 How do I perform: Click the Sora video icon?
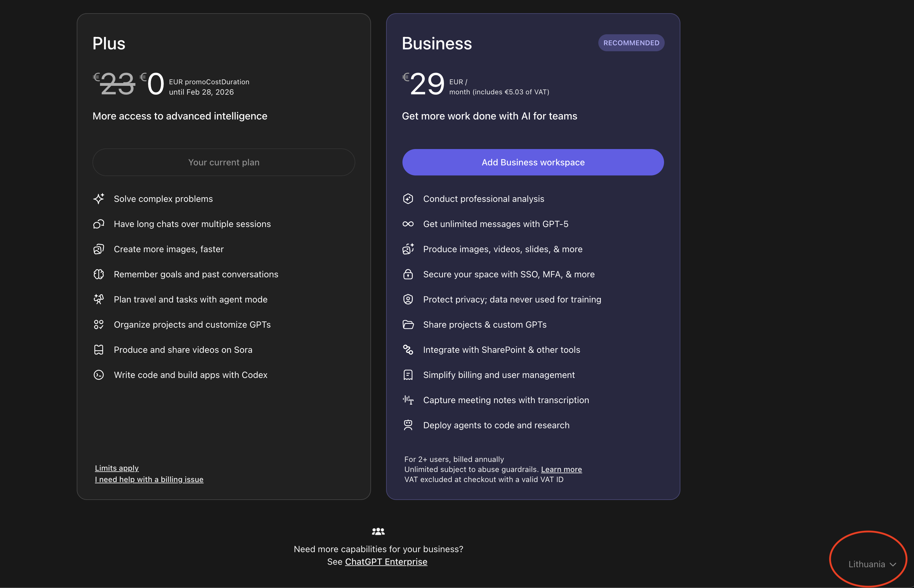tap(99, 349)
